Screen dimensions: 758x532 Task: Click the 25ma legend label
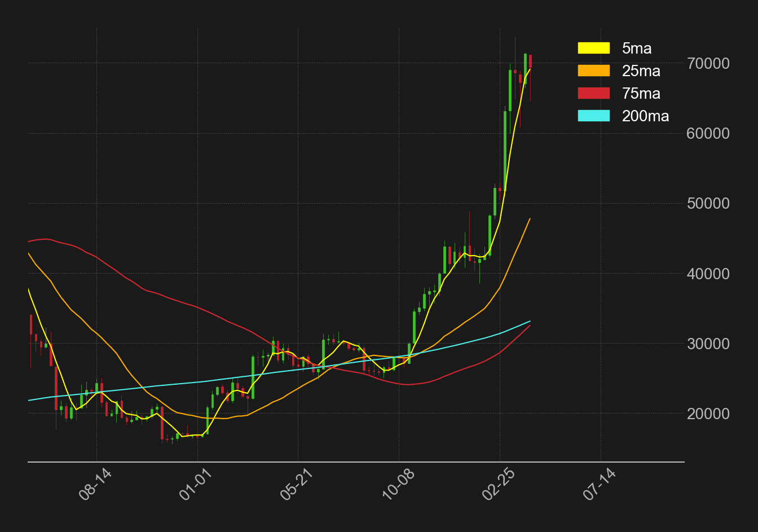[x=640, y=71]
